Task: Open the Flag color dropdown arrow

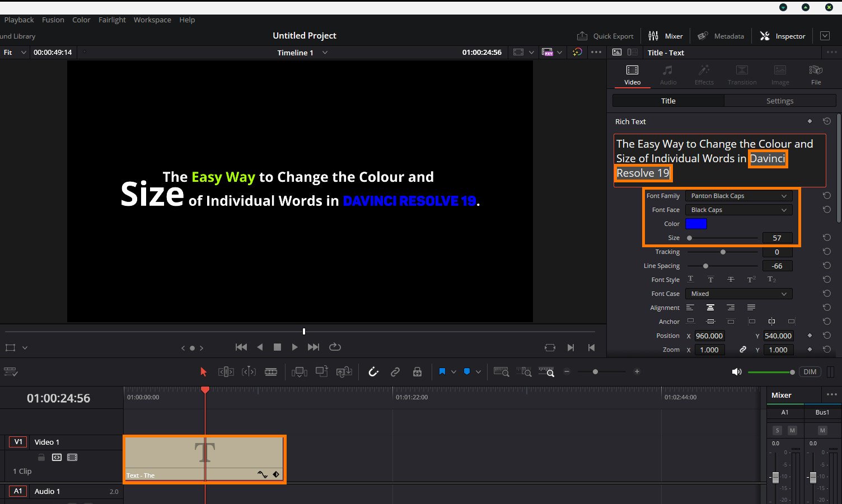Action: pyautogui.click(x=453, y=372)
